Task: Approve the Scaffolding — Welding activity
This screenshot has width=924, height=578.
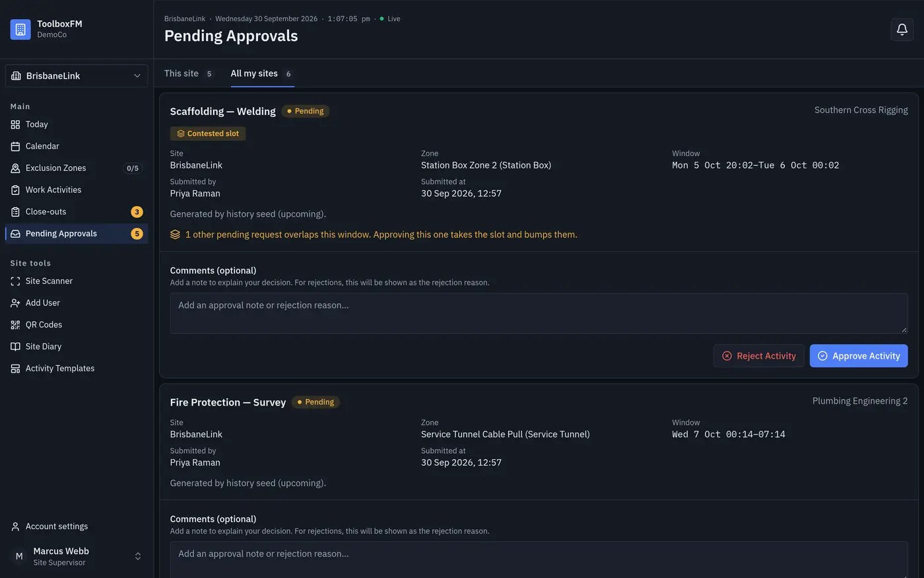Action: tap(859, 356)
